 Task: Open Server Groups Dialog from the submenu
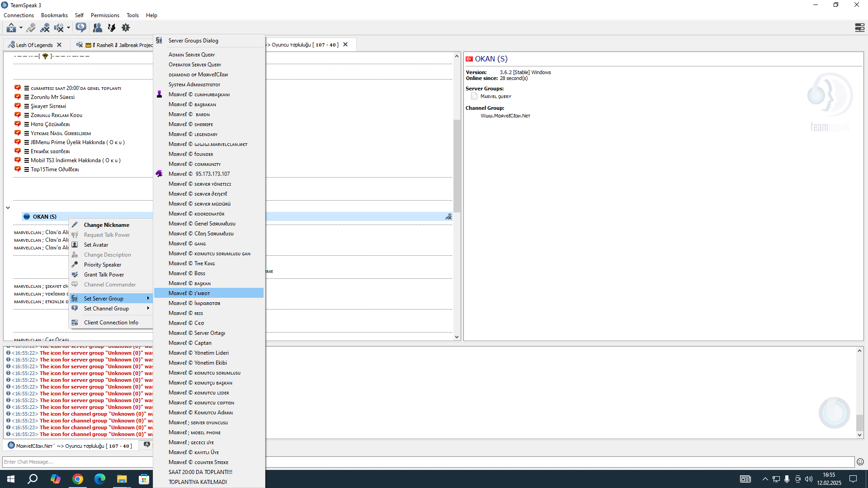(x=209, y=41)
